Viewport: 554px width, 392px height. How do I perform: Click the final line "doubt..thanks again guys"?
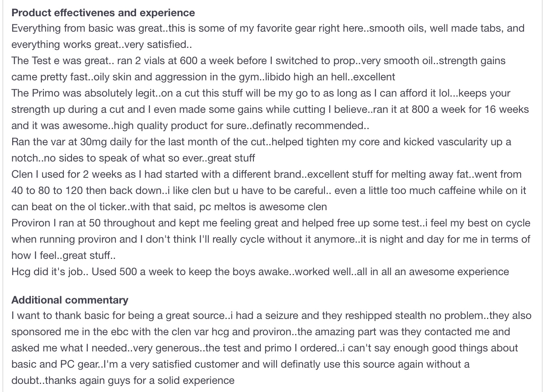click(123, 381)
